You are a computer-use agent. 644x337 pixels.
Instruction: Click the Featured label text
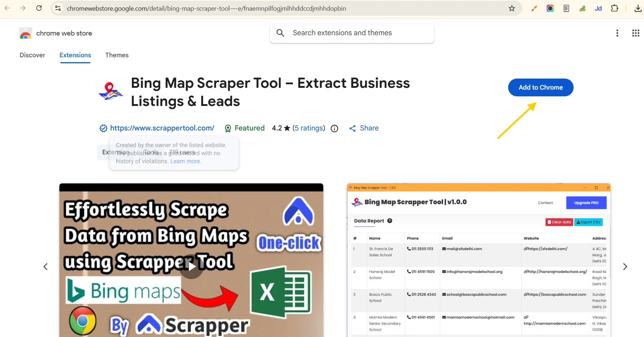pos(250,128)
